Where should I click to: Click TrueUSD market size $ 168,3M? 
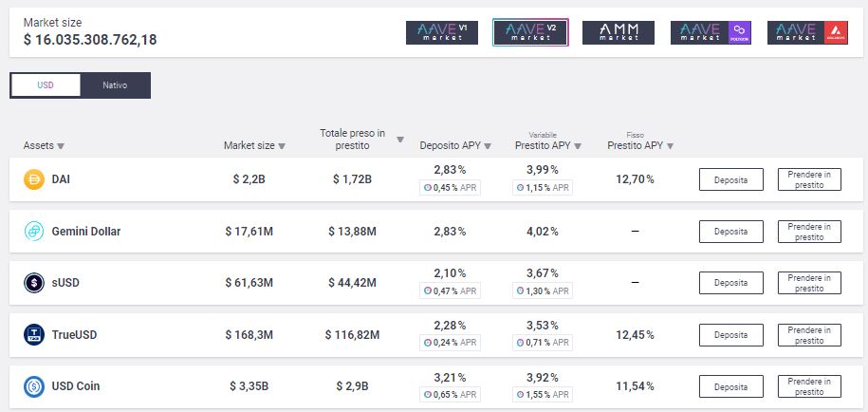point(249,334)
